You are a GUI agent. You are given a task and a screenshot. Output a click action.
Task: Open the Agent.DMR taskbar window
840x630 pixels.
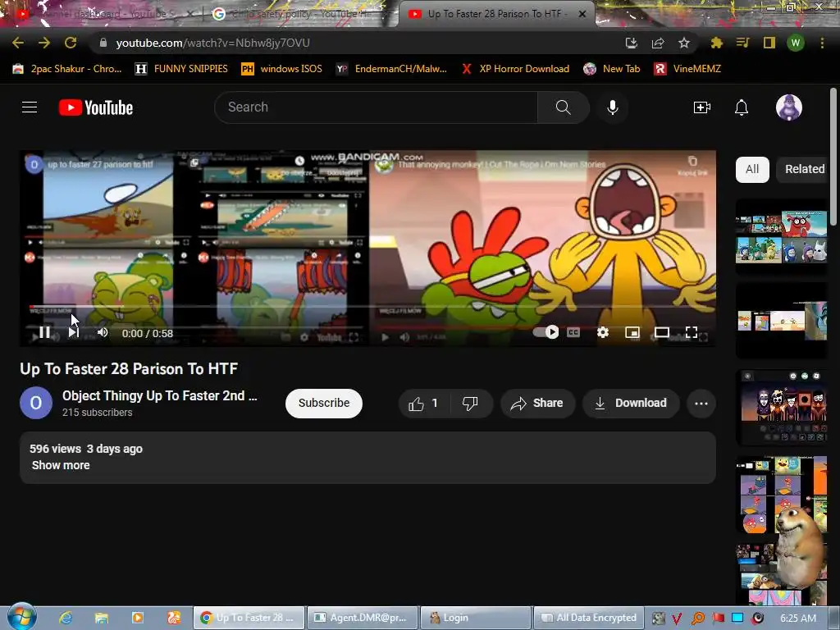point(362,618)
